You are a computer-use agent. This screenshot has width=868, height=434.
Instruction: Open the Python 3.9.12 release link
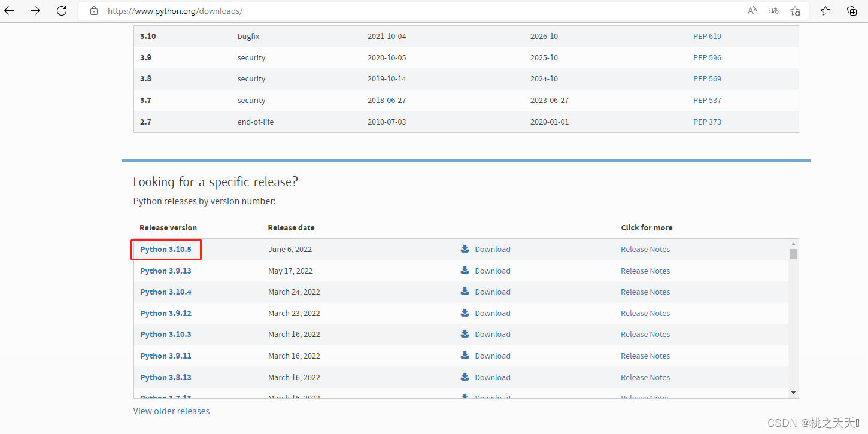tap(166, 313)
